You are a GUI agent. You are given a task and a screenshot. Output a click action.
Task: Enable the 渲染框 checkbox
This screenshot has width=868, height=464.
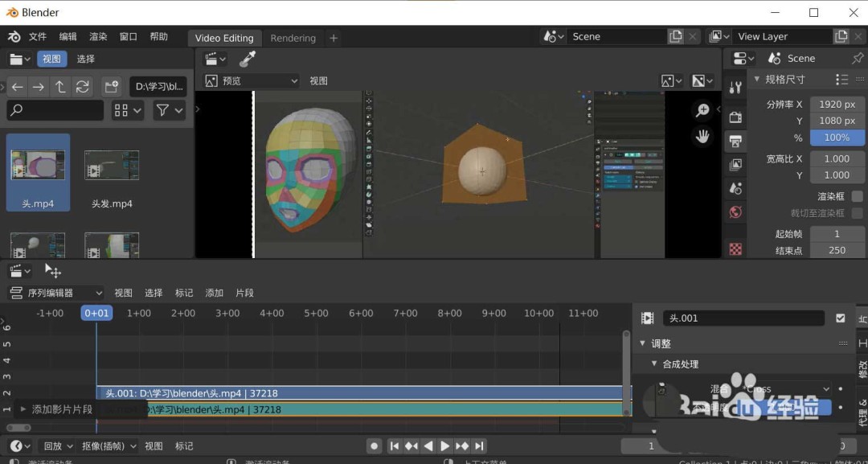click(x=856, y=195)
